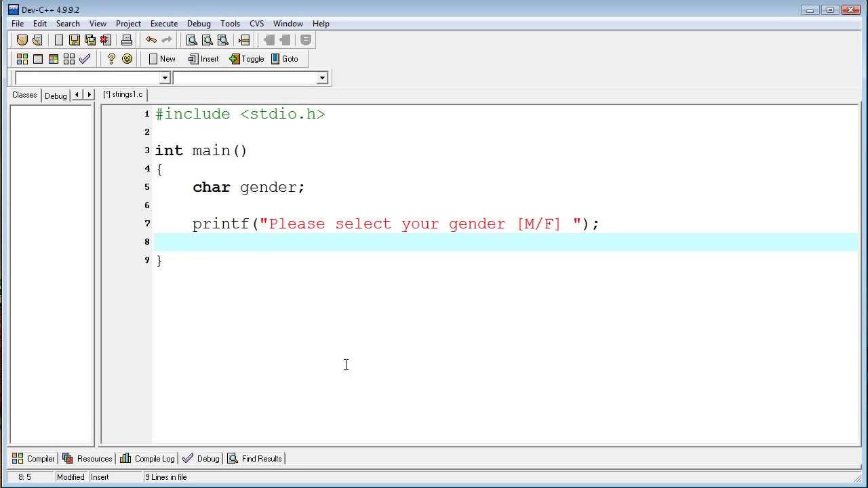Open the Help menu
The width and height of the screenshot is (868, 488).
tap(321, 24)
